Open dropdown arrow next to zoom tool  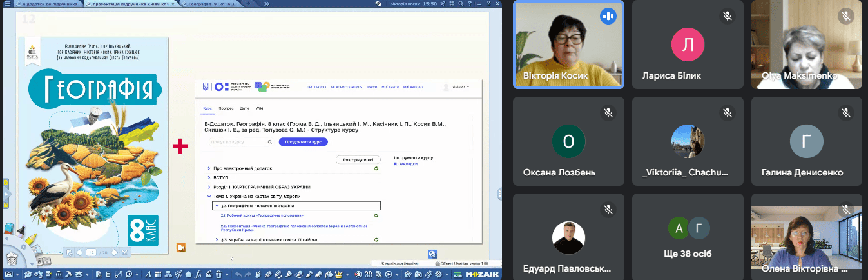137,275
